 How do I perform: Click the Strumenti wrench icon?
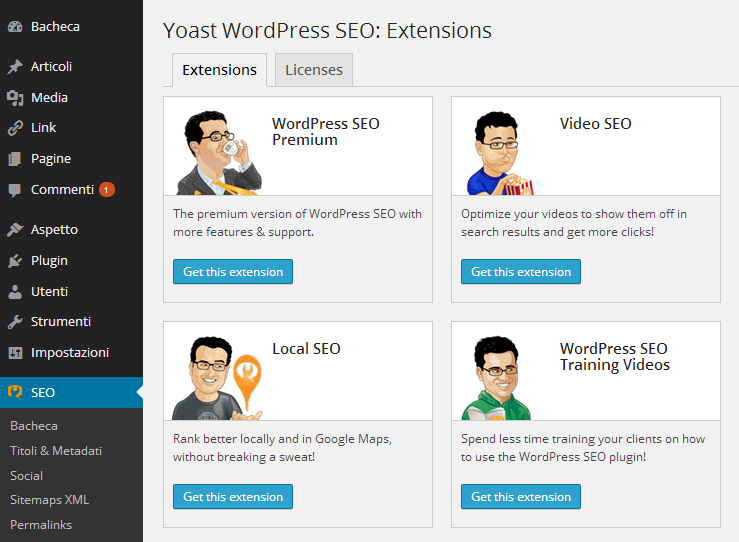point(15,322)
